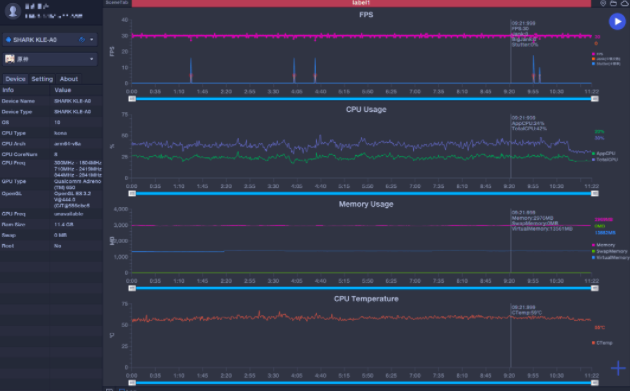The height and width of the screenshot is (391, 630).
Task: Select the GPU Freq row label
Action: pos(14,214)
